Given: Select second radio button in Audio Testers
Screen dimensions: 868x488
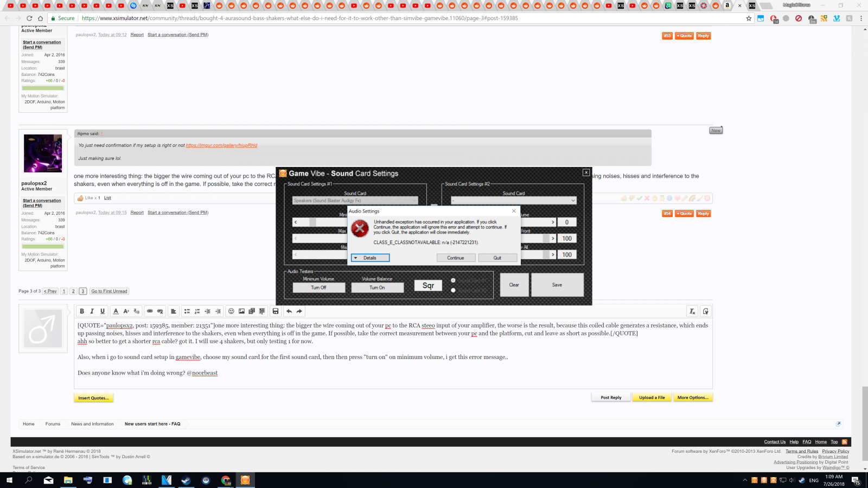Looking at the screenshot, I should 453,290.
